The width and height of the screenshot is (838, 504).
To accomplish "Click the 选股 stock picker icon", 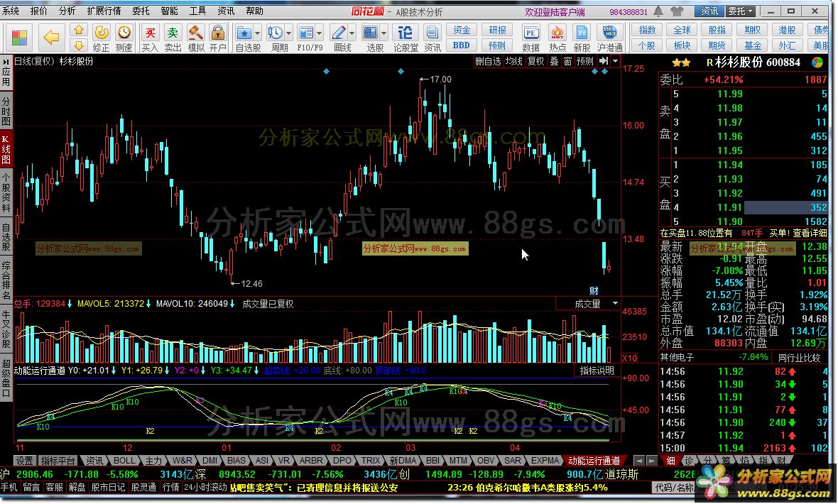I will [371, 33].
